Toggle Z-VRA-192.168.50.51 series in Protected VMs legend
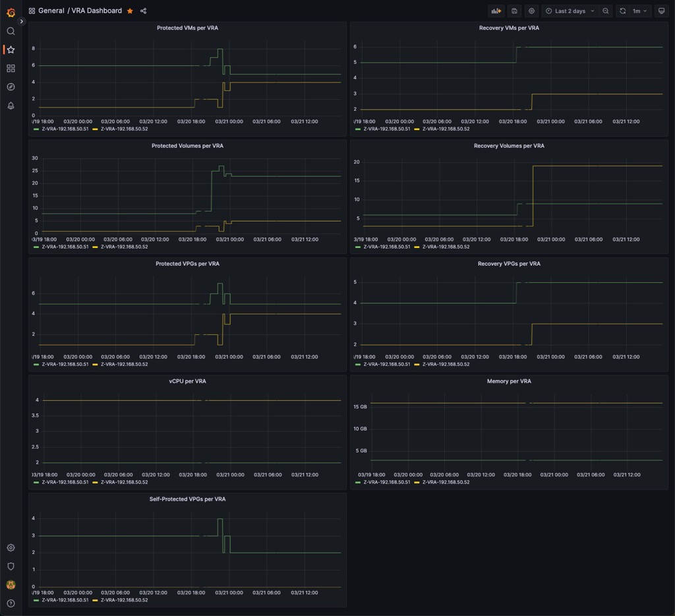The height and width of the screenshot is (616, 675). pyautogui.click(x=65, y=129)
